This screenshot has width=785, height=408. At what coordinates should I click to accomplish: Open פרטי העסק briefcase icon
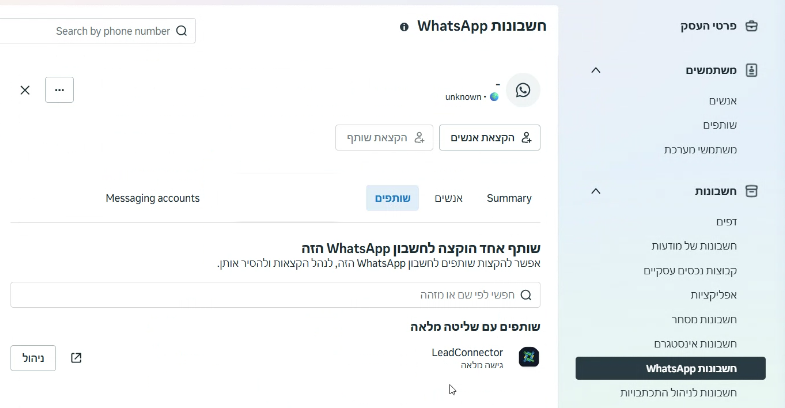point(751,26)
